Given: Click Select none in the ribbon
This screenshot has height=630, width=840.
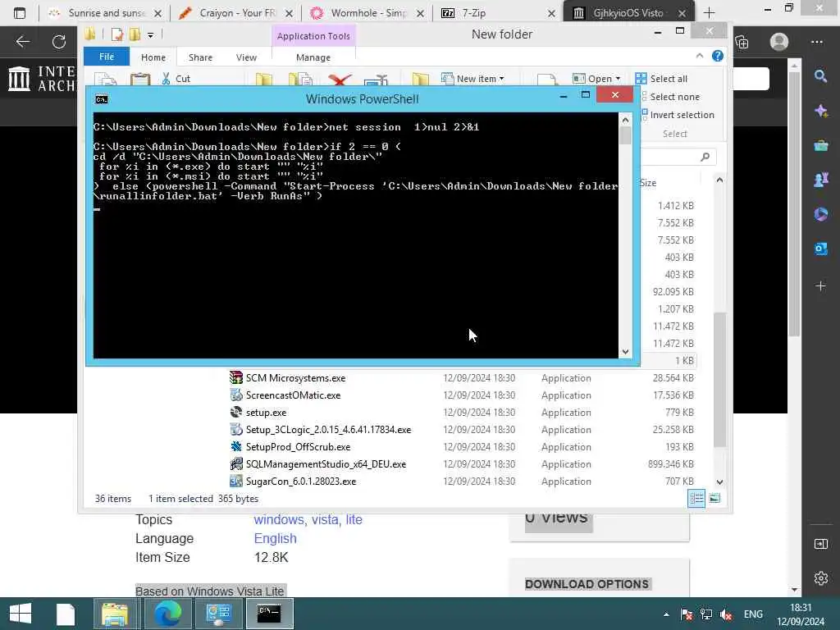Looking at the screenshot, I should pos(670,97).
